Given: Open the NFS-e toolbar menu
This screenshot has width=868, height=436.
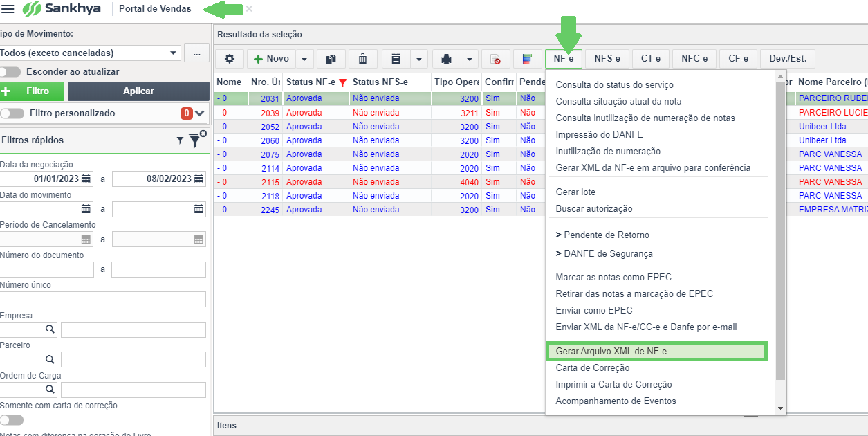Looking at the screenshot, I should [607, 59].
